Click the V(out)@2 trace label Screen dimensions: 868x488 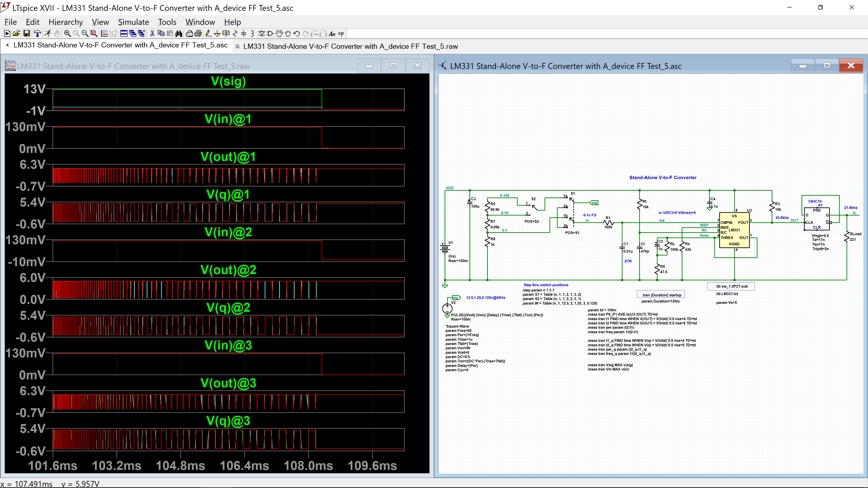pyautogui.click(x=228, y=270)
